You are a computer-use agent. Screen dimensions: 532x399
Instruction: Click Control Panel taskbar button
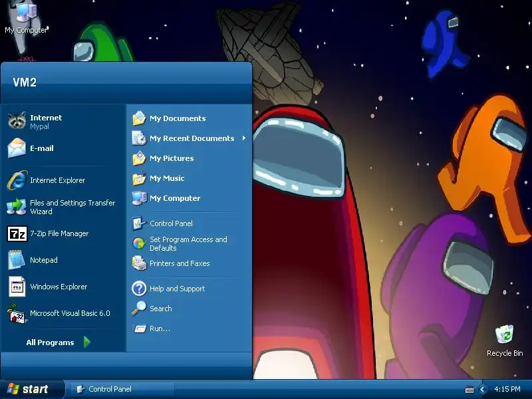(x=122, y=389)
